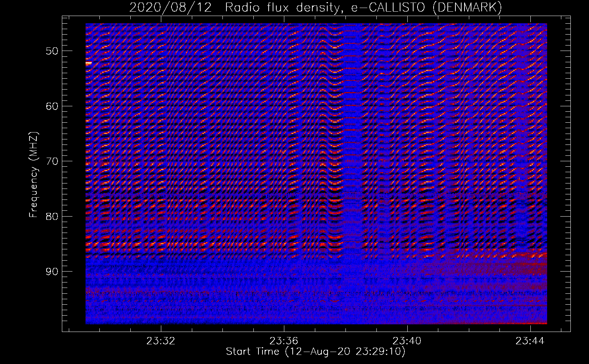Viewport: 589px width, 364px height.
Task: Click the 80 frequency tick label
Action: pos(52,216)
